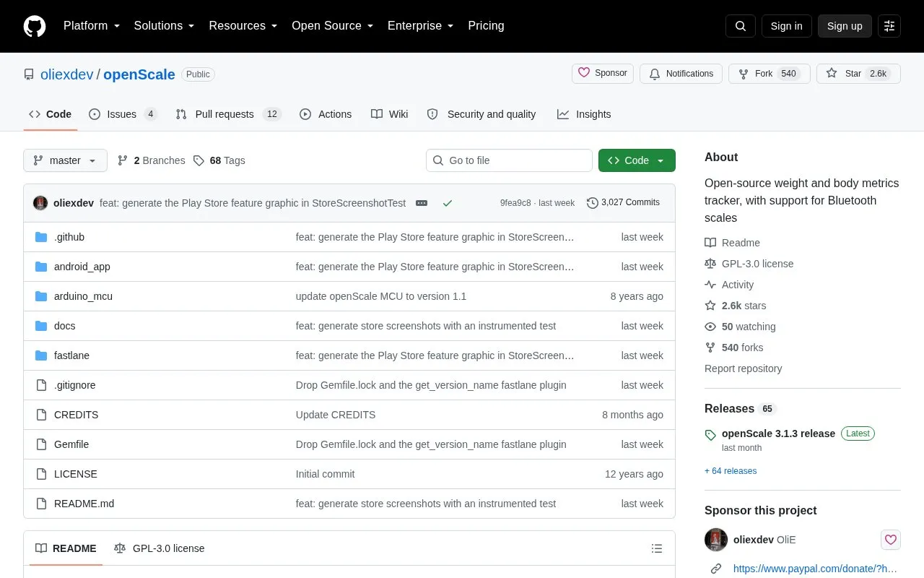Select the GPL-3.0 license README tab
This screenshot has width=924, height=578.
coord(160,548)
